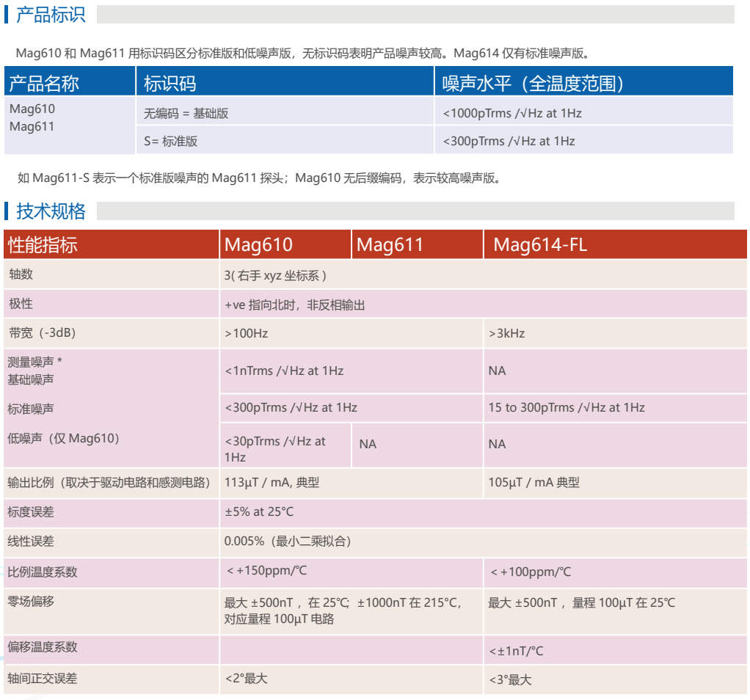
Task: Click the "产品标识" section heading
Action: (x=51, y=15)
